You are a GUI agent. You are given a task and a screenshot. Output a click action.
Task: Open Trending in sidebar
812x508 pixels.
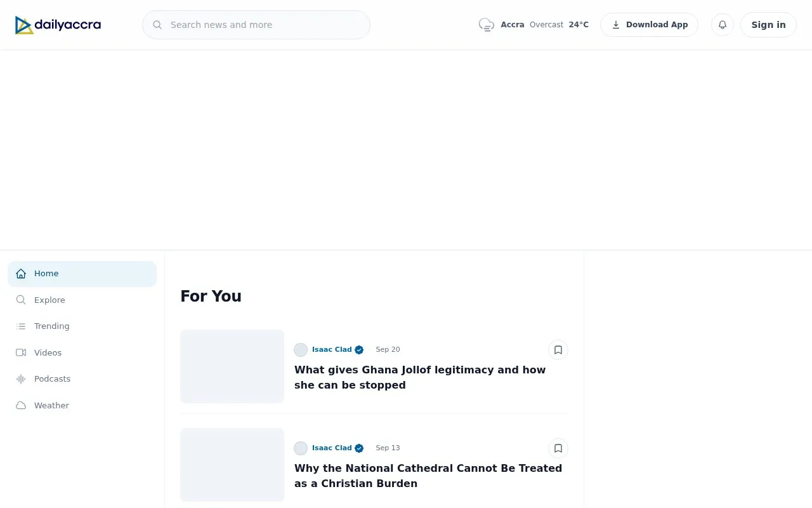[82, 326]
